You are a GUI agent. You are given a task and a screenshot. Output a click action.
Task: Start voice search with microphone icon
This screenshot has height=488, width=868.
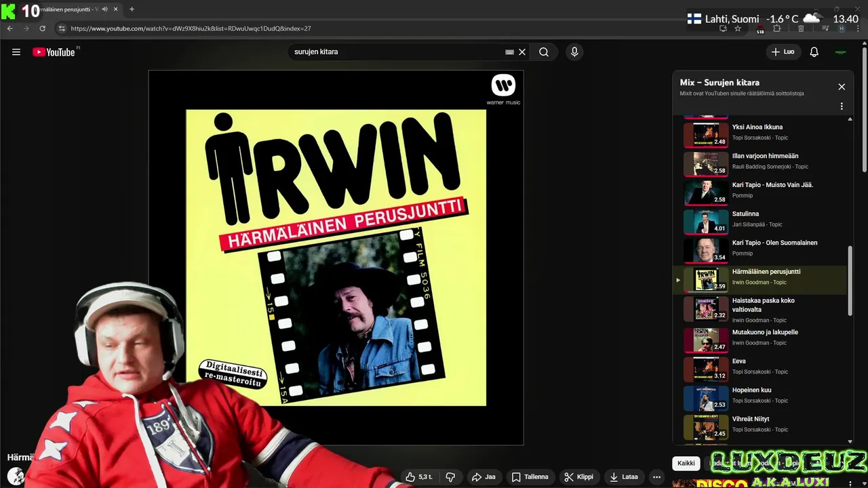(574, 52)
